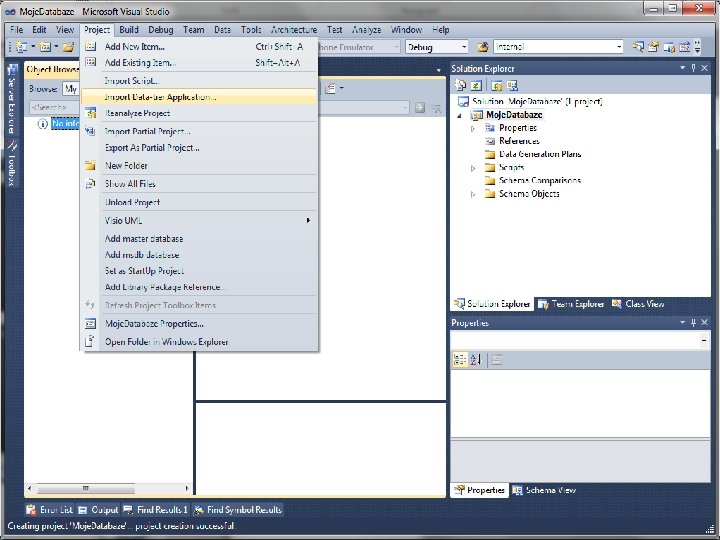Image resolution: width=720 pixels, height=540 pixels.
Task: Expand the Schema Objects folder
Action: tap(473, 194)
